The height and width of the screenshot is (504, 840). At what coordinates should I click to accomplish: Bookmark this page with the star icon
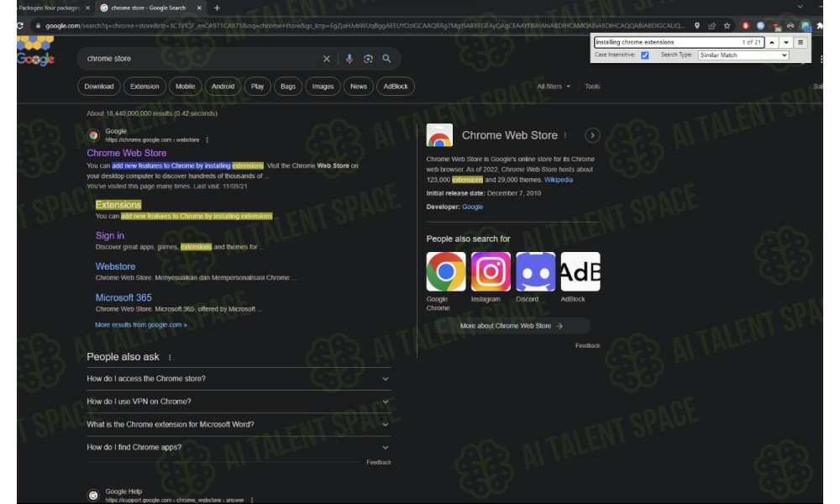click(x=727, y=25)
